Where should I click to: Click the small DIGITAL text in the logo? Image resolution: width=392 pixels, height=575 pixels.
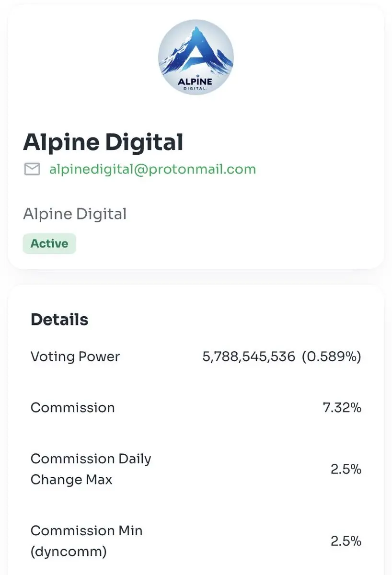195,88
